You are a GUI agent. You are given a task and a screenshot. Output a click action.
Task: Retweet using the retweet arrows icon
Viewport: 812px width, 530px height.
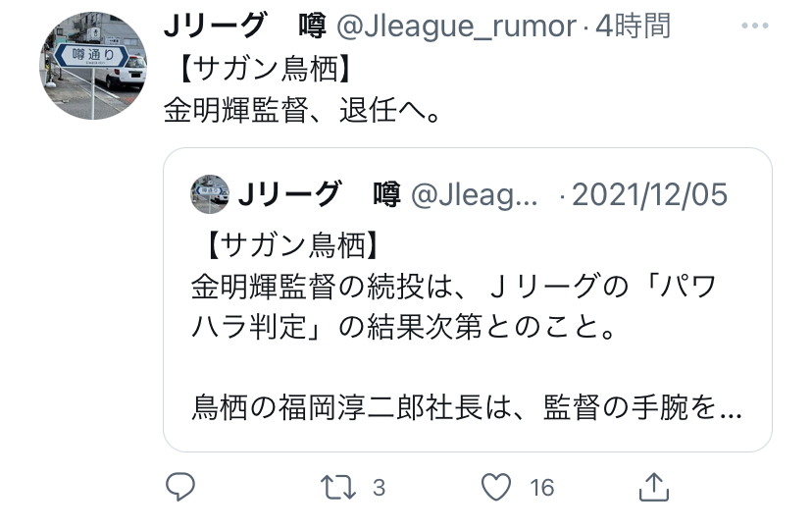tap(337, 488)
